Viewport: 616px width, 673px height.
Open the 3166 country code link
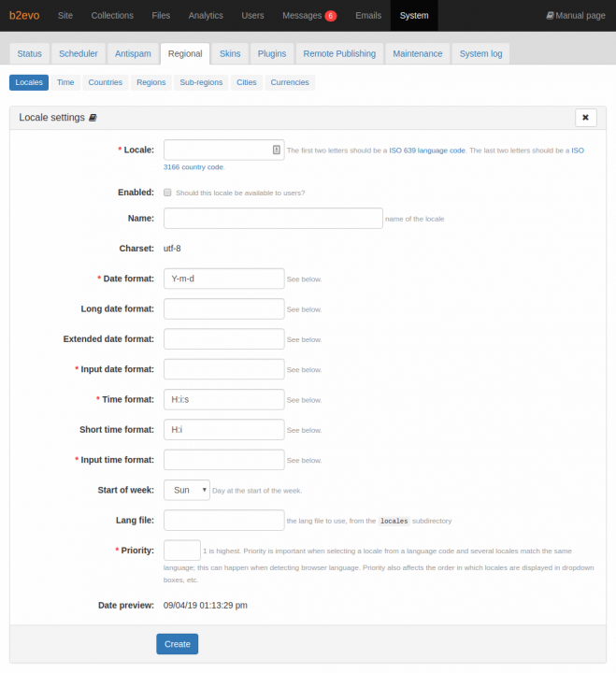click(193, 167)
